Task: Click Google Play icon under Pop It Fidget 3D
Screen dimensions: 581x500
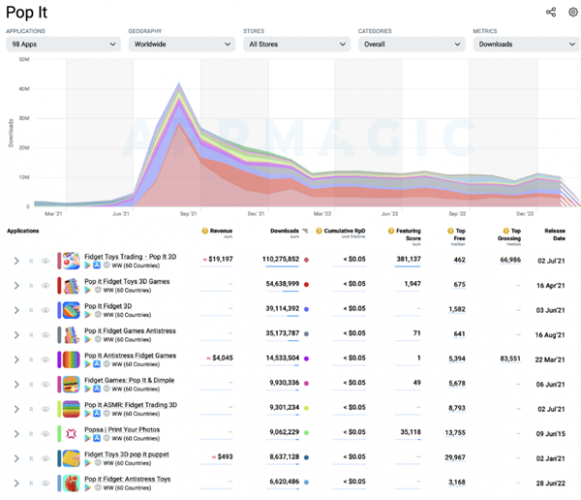Action: pos(88,315)
